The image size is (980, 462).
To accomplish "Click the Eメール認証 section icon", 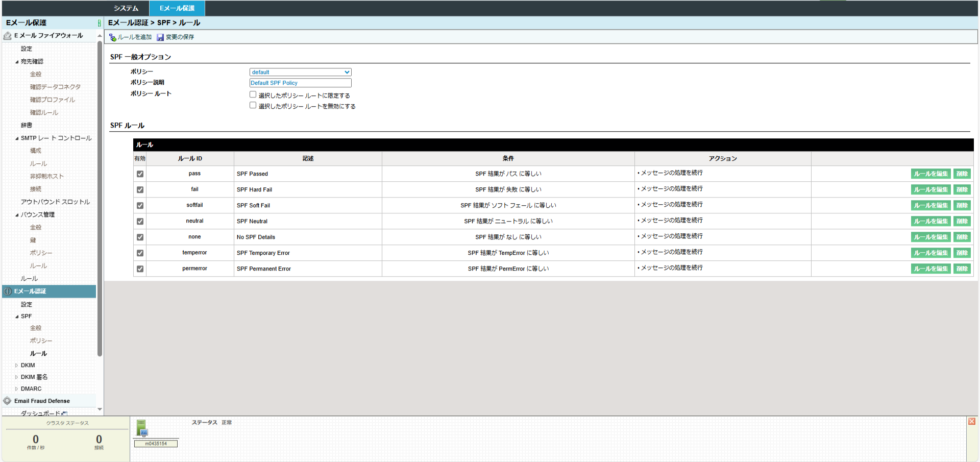I will click(x=8, y=291).
